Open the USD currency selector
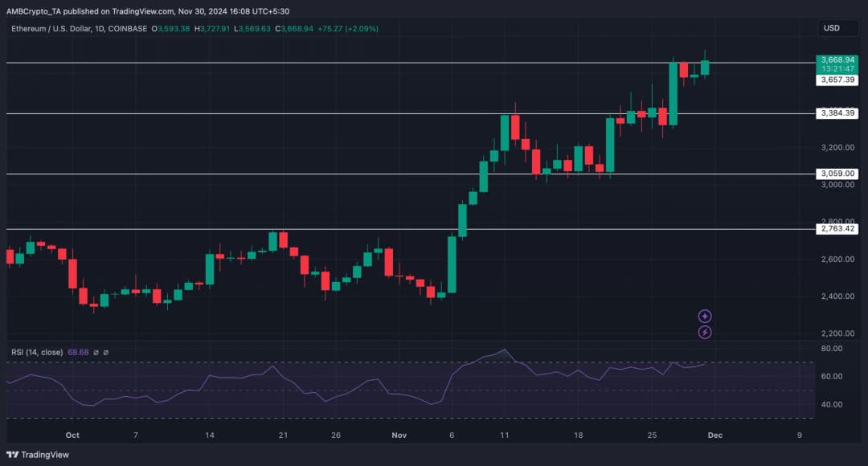The width and height of the screenshot is (868, 466). coord(831,28)
